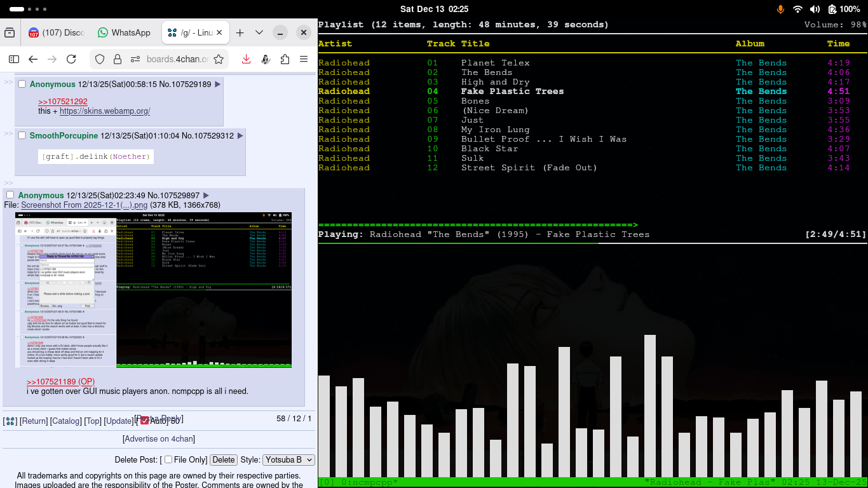The width and height of the screenshot is (868, 488).
Task: Open post menu arrow for No.107529897
Action: click(206, 195)
